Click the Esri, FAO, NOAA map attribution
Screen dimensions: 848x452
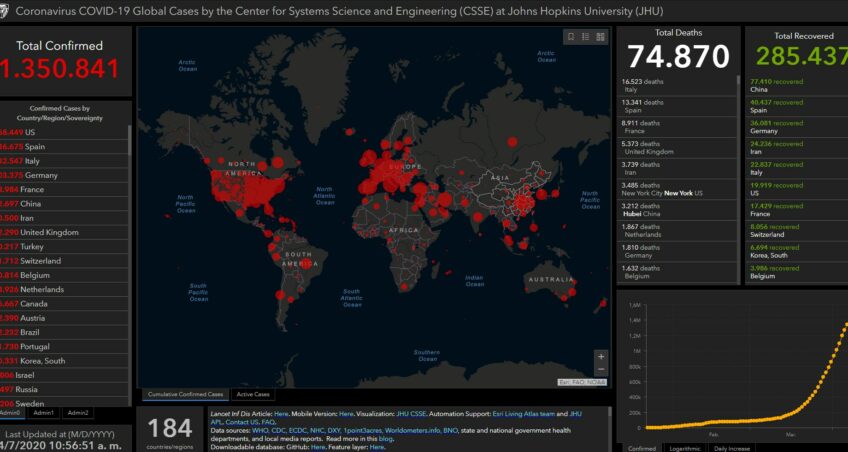pyautogui.click(x=582, y=382)
